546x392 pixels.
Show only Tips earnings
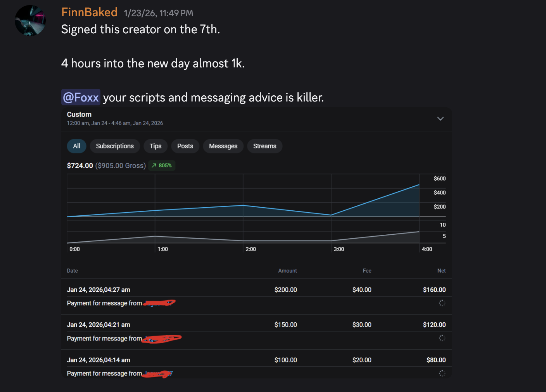tap(156, 146)
